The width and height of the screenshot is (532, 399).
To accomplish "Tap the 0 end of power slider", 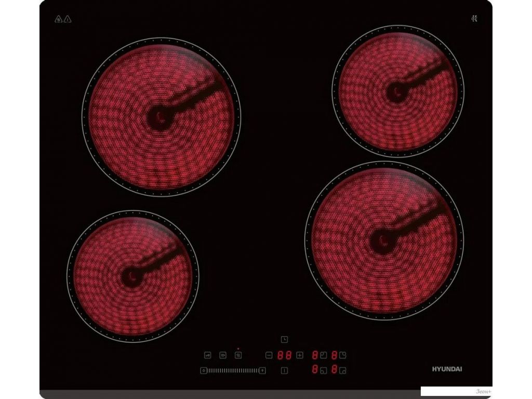I will coord(204,370).
